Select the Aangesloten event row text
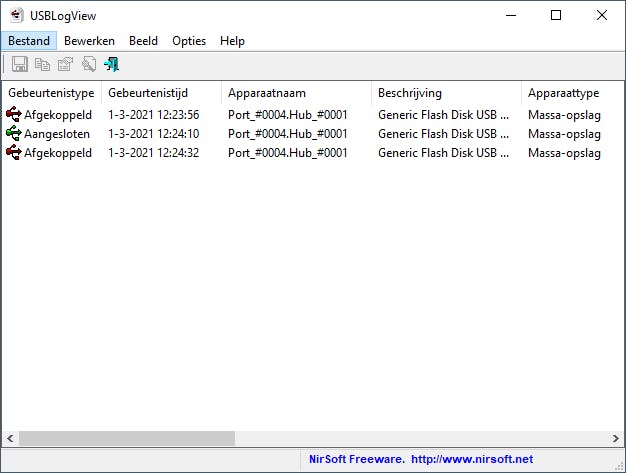 [x=57, y=134]
